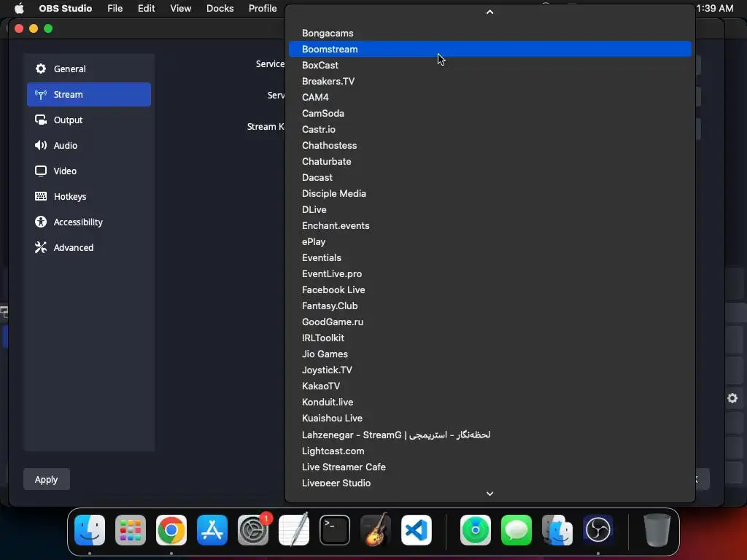The height and width of the screenshot is (560, 747).
Task: Open the View menu
Action: tap(181, 8)
